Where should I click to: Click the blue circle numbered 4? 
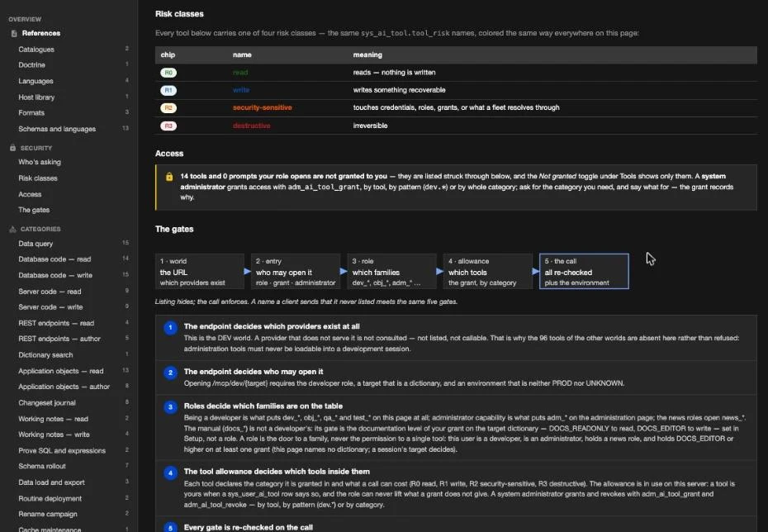pos(170,473)
